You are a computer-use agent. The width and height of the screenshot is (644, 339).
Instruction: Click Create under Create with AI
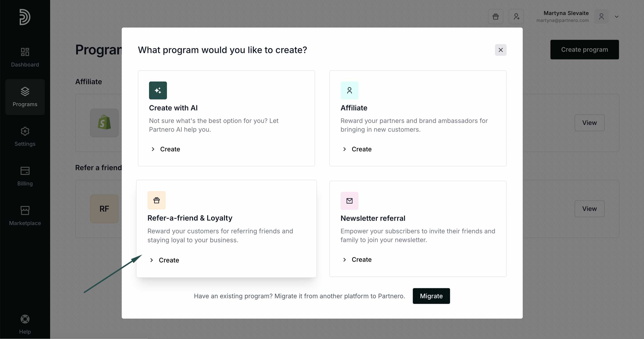coord(166,149)
